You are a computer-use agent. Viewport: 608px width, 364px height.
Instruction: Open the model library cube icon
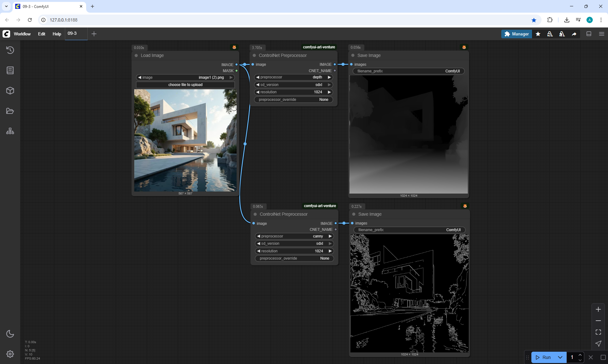[x=10, y=91]
